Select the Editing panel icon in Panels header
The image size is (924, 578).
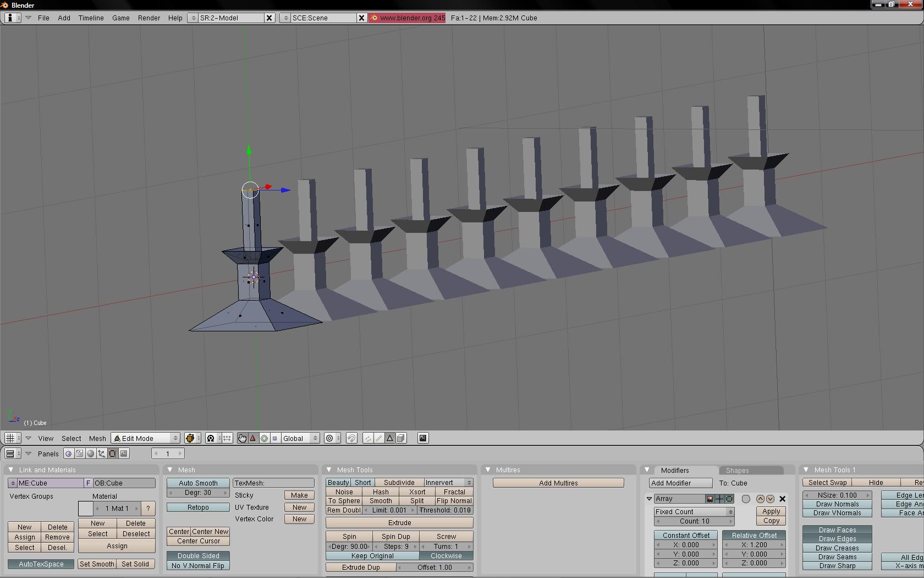[113, 454]
